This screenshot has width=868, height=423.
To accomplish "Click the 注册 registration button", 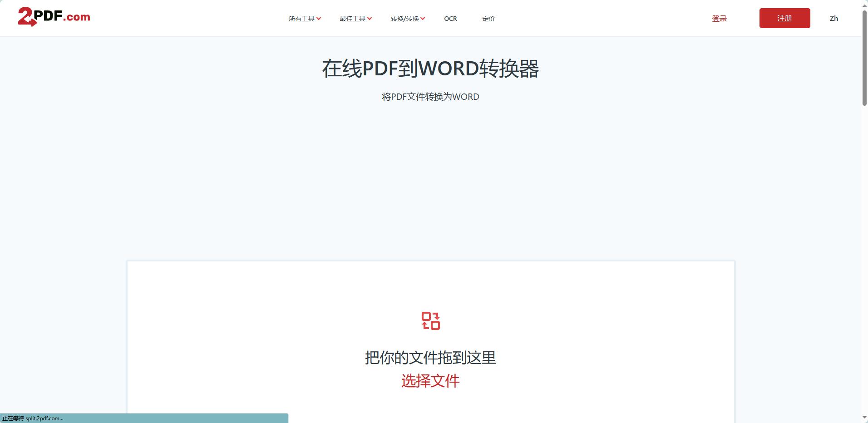I will (784, 18).
